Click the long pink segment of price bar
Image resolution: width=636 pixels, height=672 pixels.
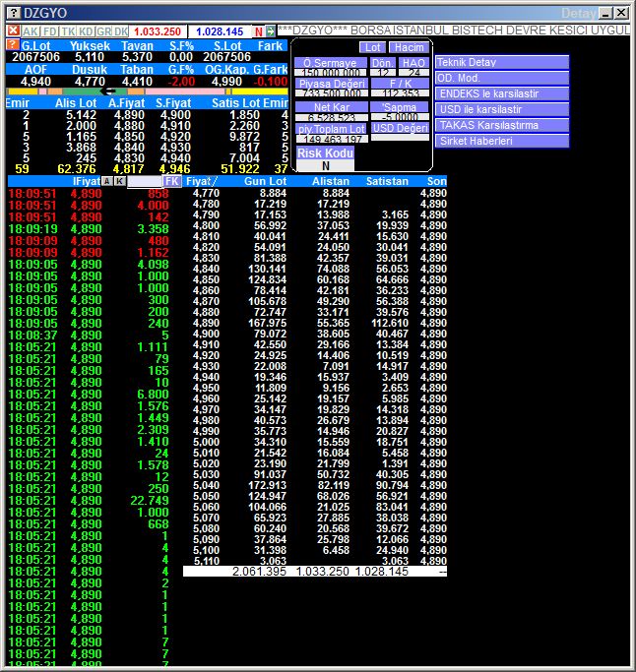[185, 92]
